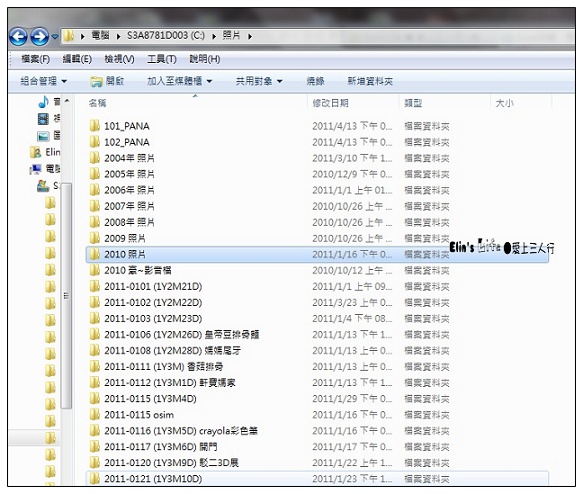Image resolution: width=583 pixels, height=494 pixels.
Task: Select the Pictures library icon in sidebar
Action: pyautogui.click(x=43, y=136)
